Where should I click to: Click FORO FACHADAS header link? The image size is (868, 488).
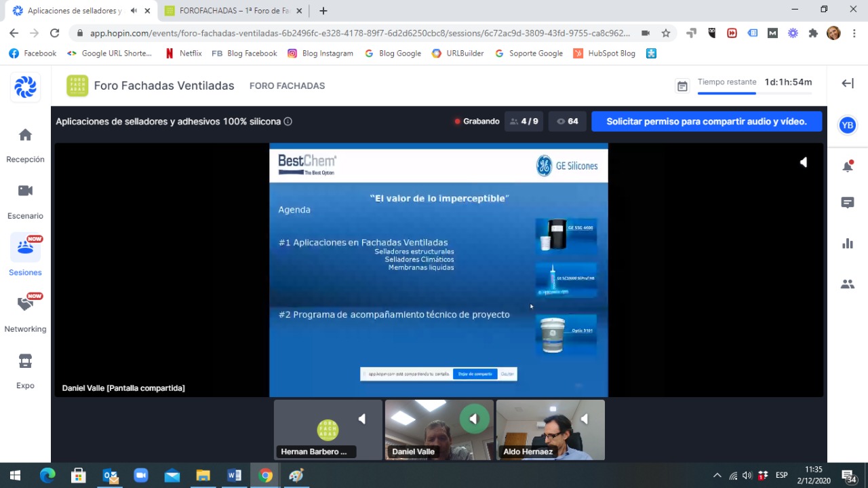coord(287,86)
